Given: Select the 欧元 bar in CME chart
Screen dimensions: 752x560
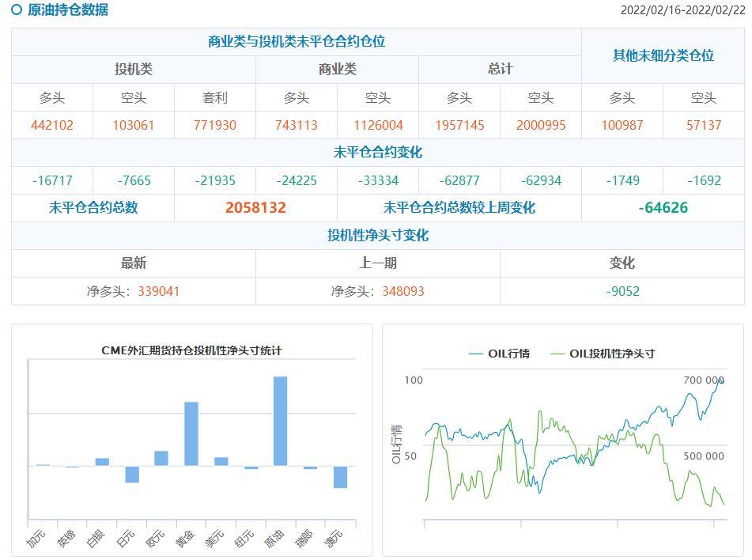Looking at the screenshot, I should [x=161, y=458].
